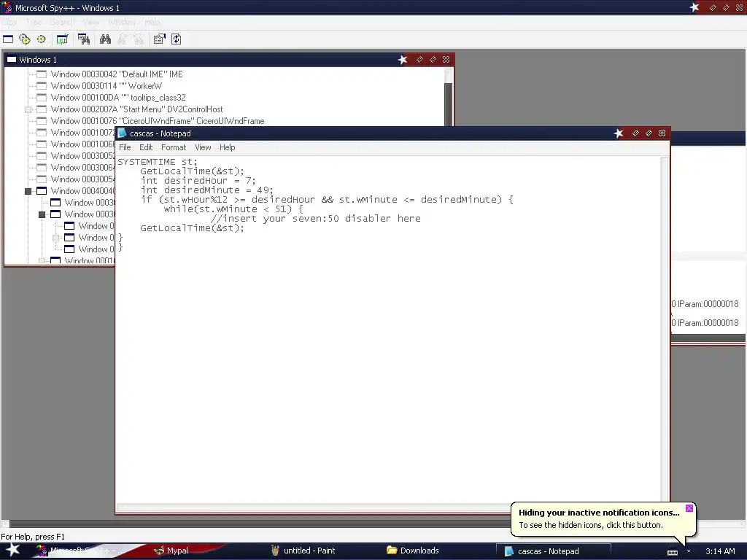Click cascas - Notepad taskbar button
This screenshot has width=747, height=560.
(x=554, y=551)
